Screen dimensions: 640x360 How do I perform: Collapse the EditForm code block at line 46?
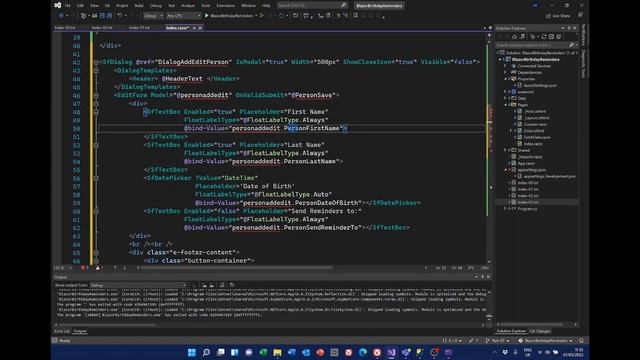[96, 95]
